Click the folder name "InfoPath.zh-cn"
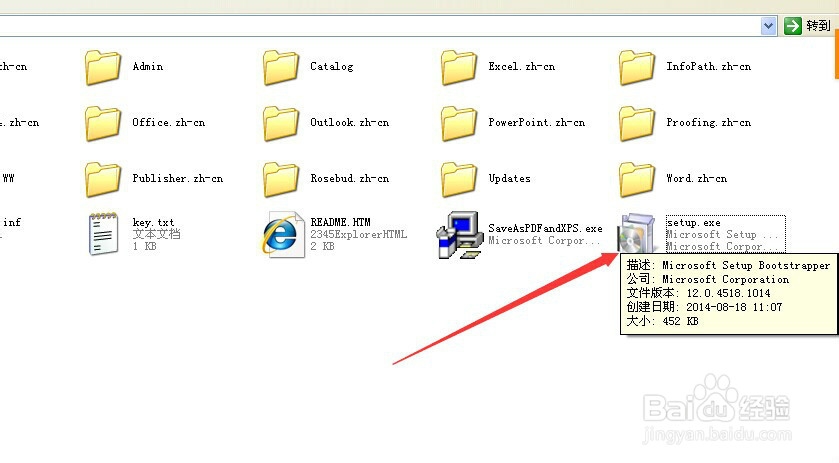The height and width of the screenshot is (463, 839). click(x=708, y=66)
